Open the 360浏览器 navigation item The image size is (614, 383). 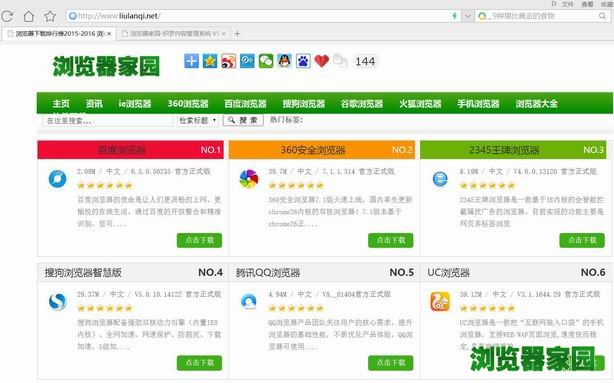click(x=188, y=103)
